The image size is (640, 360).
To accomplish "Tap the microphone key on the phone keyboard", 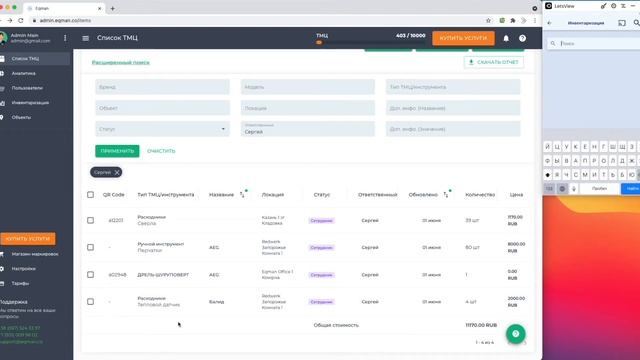I will pyautogui.click(x=573, y=189).
